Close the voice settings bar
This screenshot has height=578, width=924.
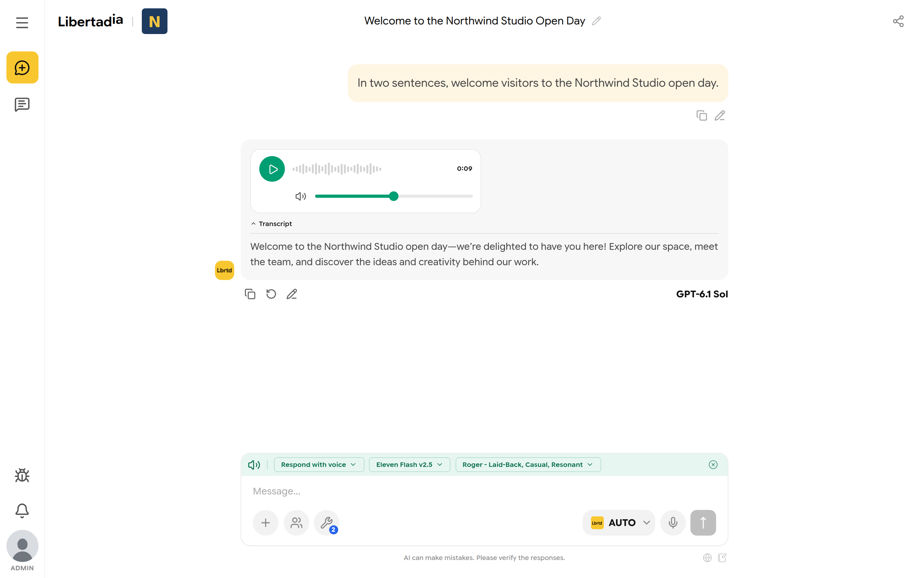(x=713, y=465)
